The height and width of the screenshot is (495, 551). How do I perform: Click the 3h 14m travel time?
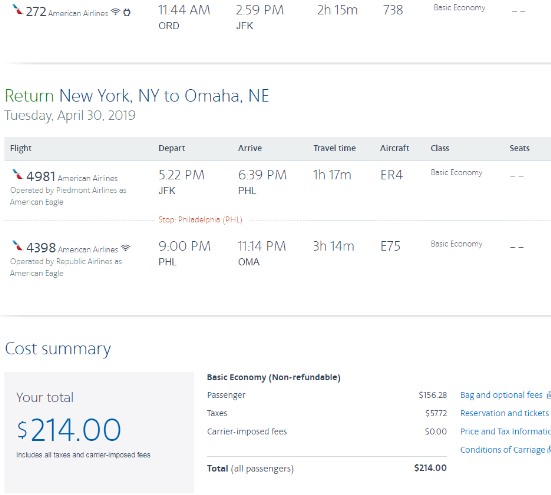(333, 246)
